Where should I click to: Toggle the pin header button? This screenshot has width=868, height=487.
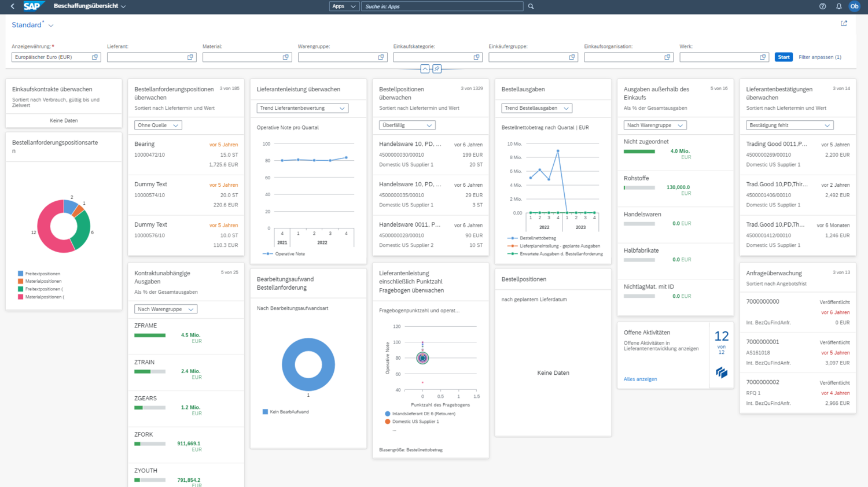pos(437,69)
